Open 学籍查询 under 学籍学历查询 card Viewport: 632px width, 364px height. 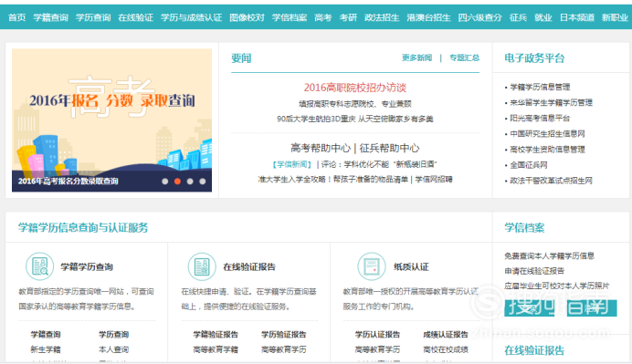coord(46,335)
